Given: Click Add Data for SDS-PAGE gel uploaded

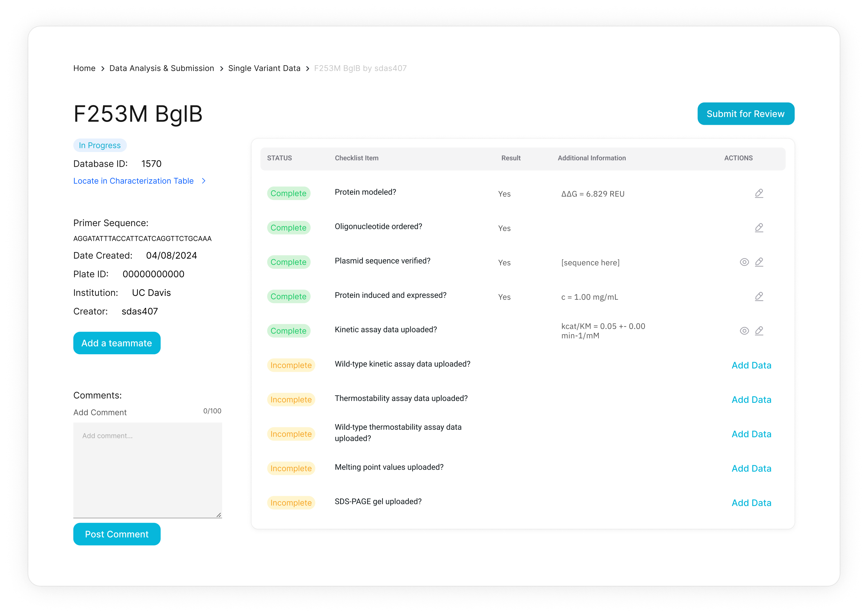Looking at the screenshot, I should point(751,502).
